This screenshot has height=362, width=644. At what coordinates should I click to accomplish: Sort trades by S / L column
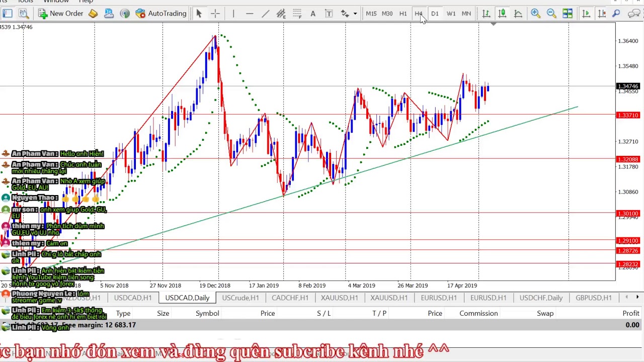click(324, 313)
